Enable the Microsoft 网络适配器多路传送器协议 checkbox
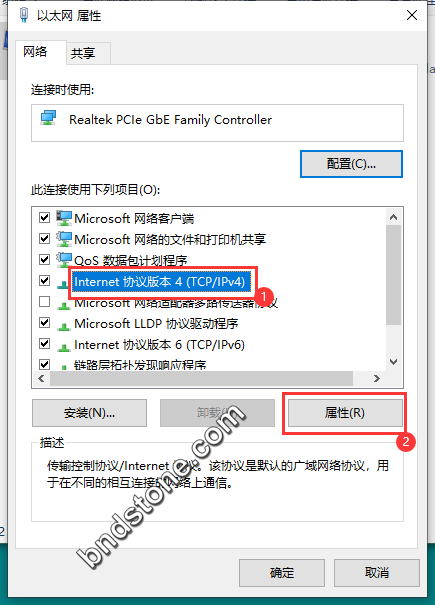435x605 pixels. tap(44, 301)
